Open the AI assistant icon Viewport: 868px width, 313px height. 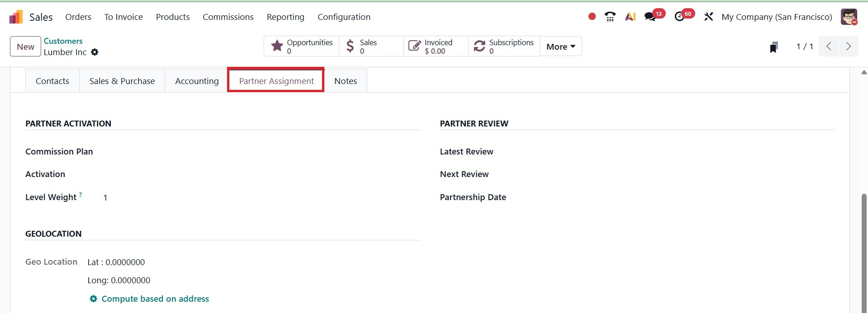coord(630,17)
